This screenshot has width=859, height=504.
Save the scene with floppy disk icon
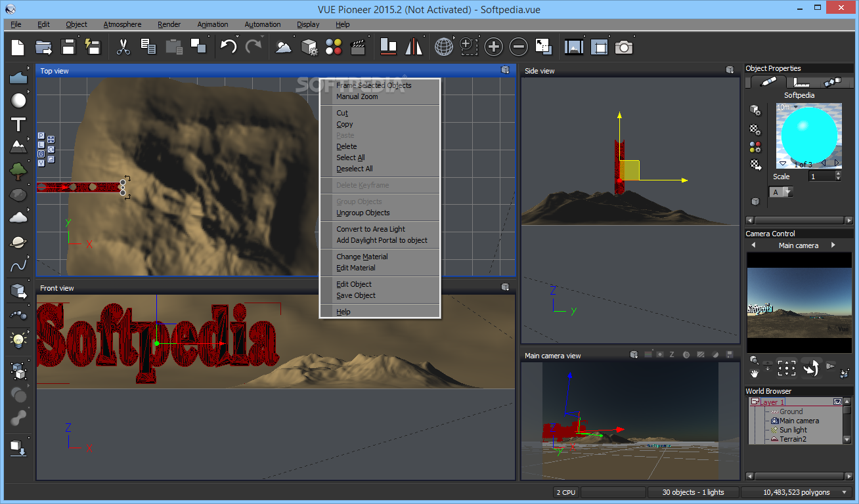point(68,47)
